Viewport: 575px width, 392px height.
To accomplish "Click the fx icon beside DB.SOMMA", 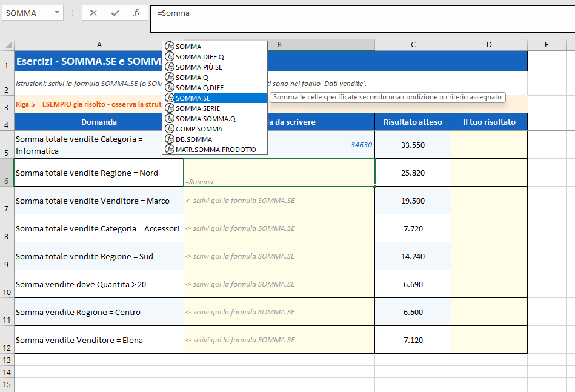I will coord(170,139).
